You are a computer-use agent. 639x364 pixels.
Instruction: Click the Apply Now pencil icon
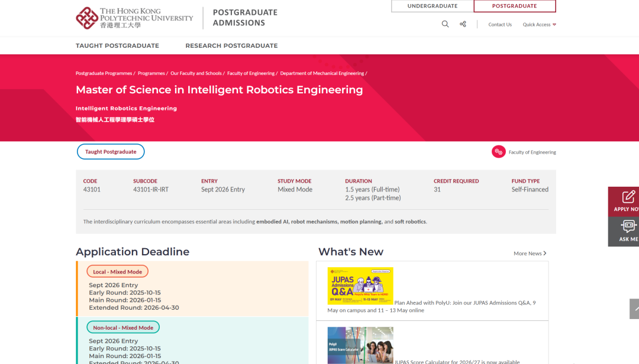628,197
